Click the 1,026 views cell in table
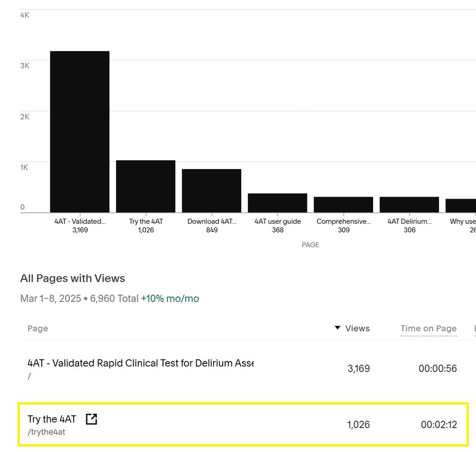This screenshot has height=452, width=476. [x=358, y=424]
